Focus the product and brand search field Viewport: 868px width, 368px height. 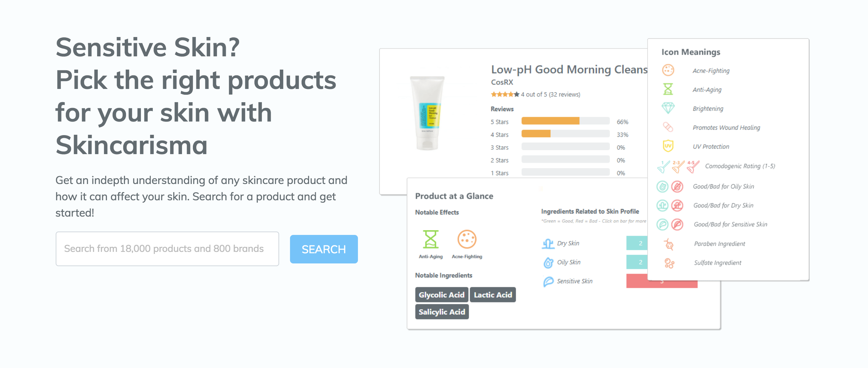[167, 249]
